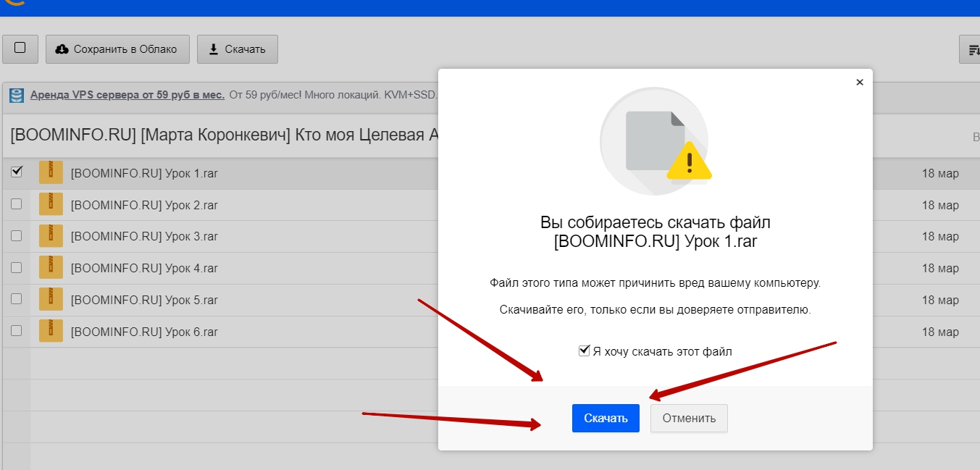Click the '18 мар' date of Урок 4.rar
Viewport: 980px width, 470px height.
[940, 269]
